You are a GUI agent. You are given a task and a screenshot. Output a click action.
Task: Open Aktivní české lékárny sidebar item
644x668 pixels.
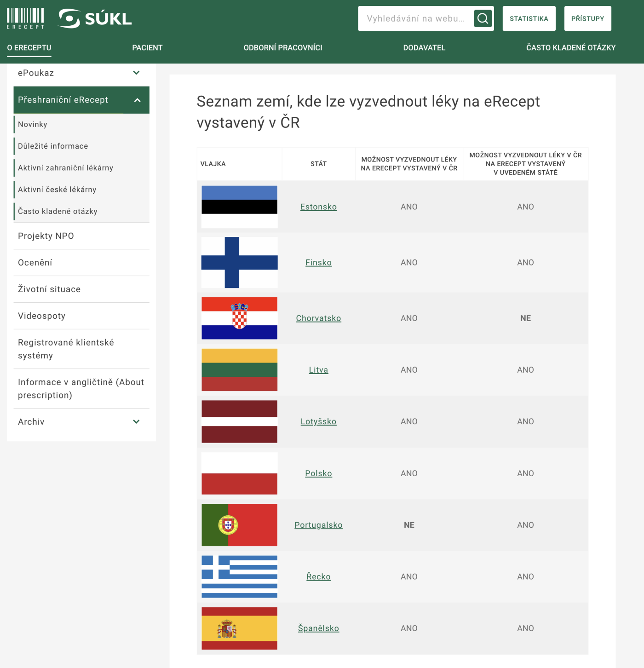click(57, 189)
